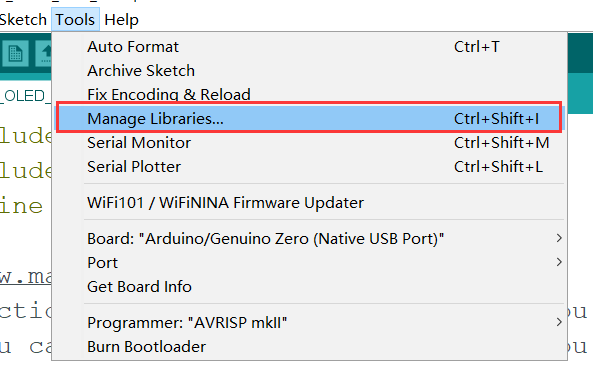Select the Board: Arduino/Genuino Zero entry
Image resolution: width=593 pixels, height=371 pixels.
309,239
